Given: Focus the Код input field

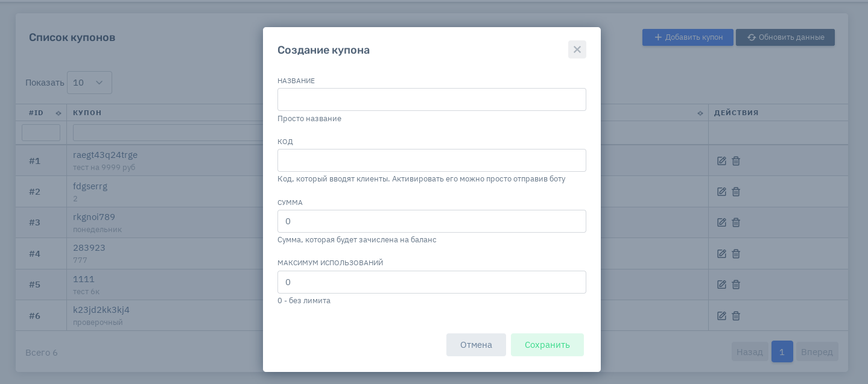Looking at the screenshot, I should point(431,160).
